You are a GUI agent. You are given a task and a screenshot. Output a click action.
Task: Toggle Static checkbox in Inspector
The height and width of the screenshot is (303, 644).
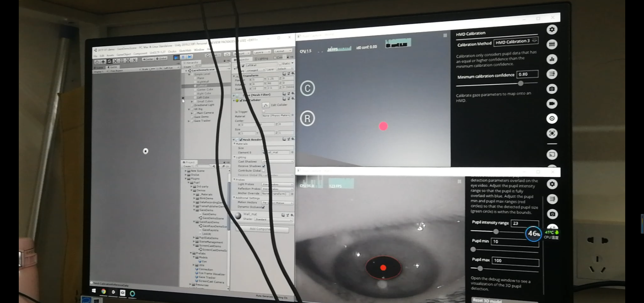coord(280,63)
